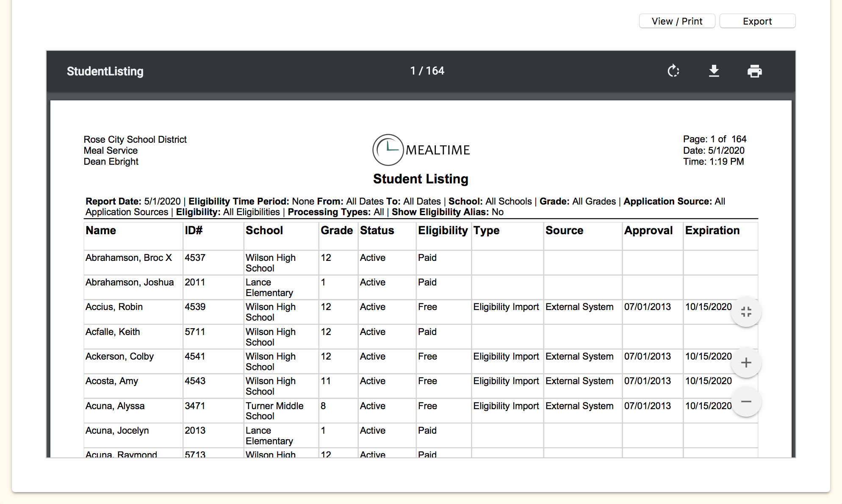Zoom in with the plus button

pos(746,363)
